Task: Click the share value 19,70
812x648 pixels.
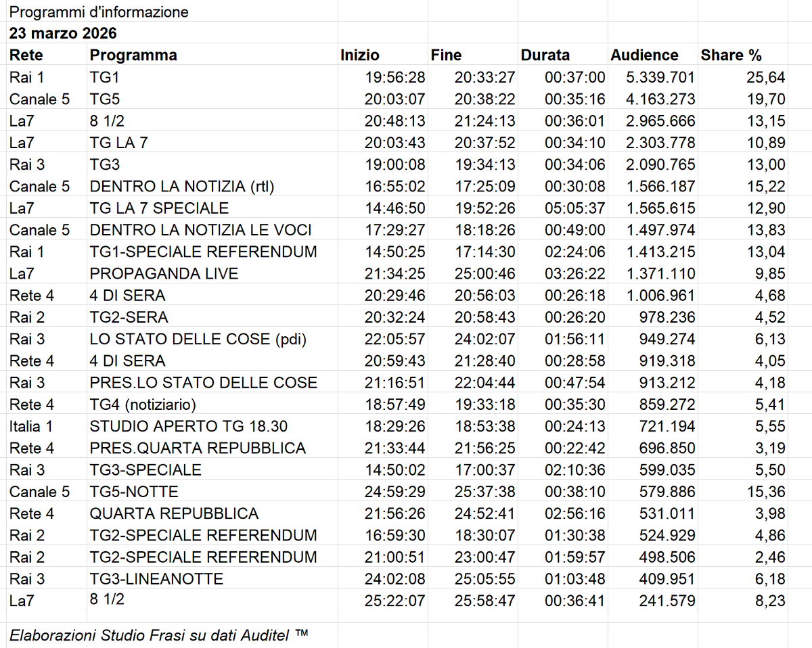Action: point(766,99)
